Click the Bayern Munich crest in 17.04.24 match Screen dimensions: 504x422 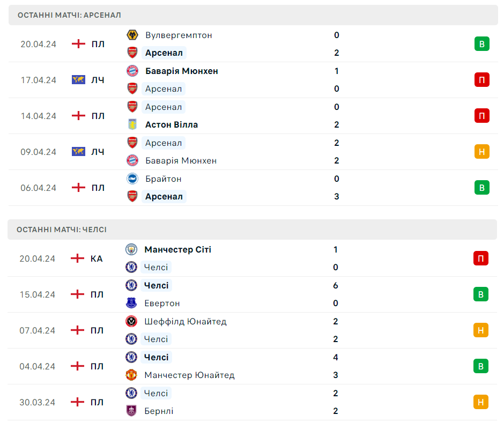pyautogui.click(x=132, y=71)
